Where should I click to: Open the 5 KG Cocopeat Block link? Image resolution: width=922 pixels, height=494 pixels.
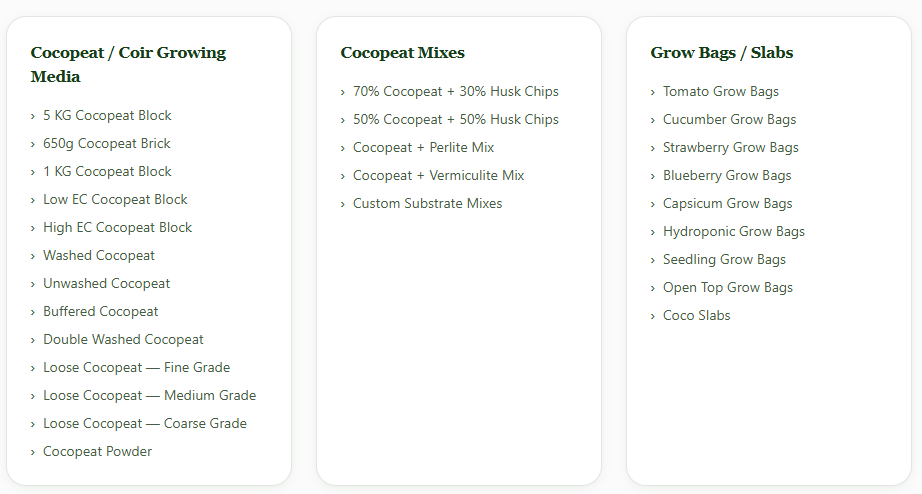[x=107, y=115]
